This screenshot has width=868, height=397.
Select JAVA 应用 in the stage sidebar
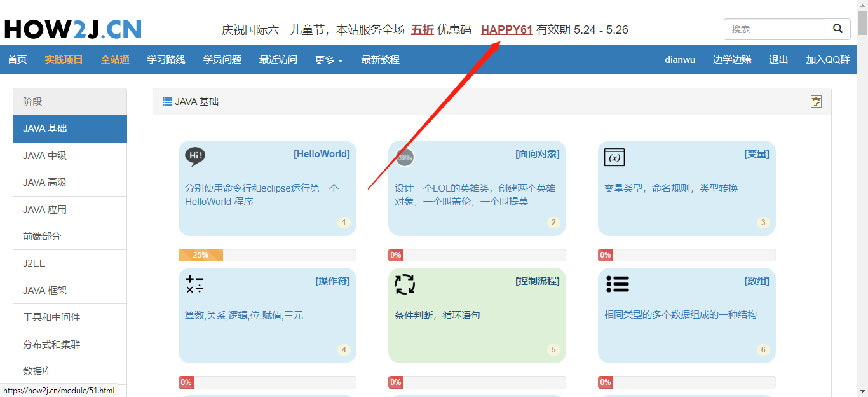pyautogui.click(x=70, y=210)
